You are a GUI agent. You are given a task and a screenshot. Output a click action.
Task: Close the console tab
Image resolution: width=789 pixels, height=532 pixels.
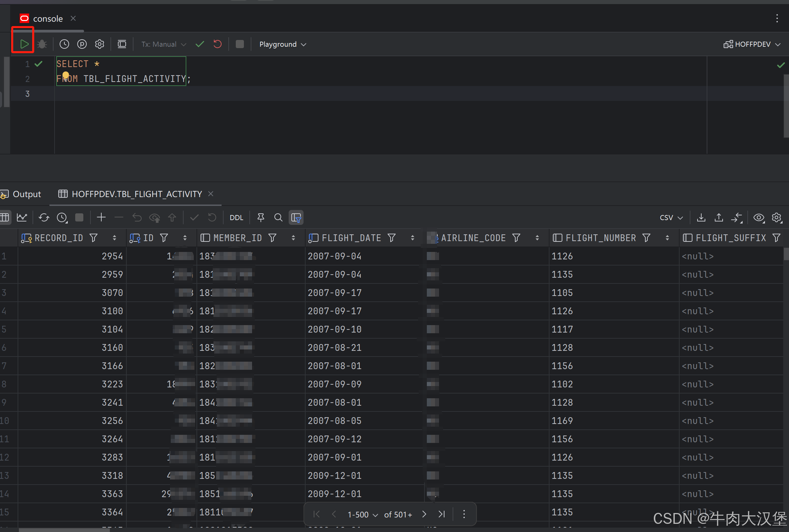point(73,18)
